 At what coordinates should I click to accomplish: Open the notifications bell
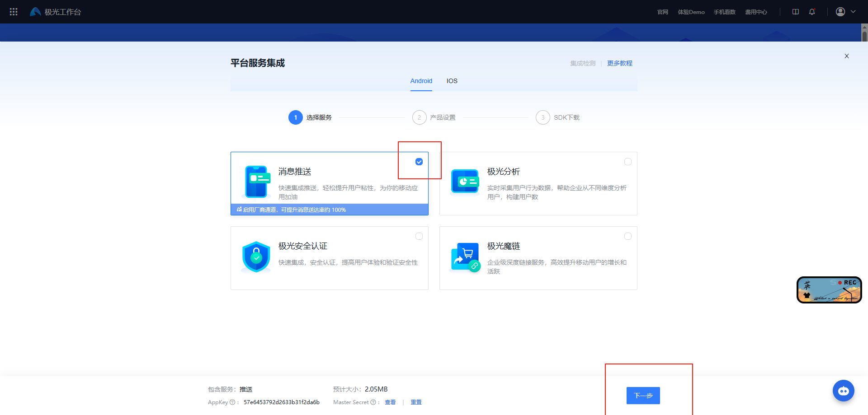812,12
